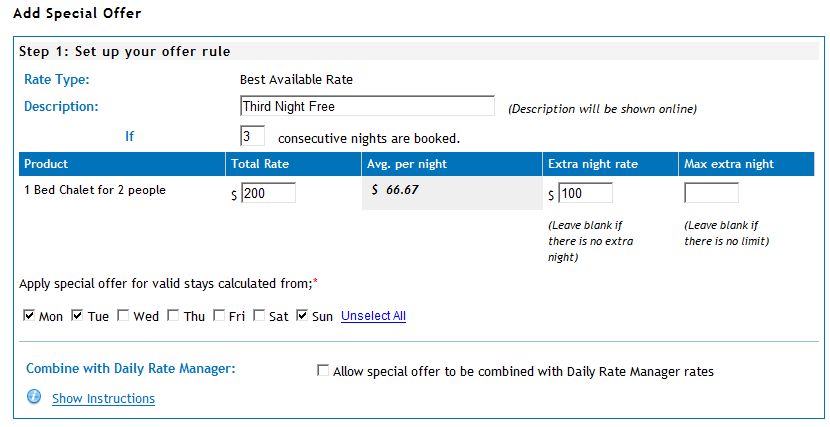Viewport: 830px width, 427px height.
Task: Click the empty Max extra night field
Action: (711, 193)
